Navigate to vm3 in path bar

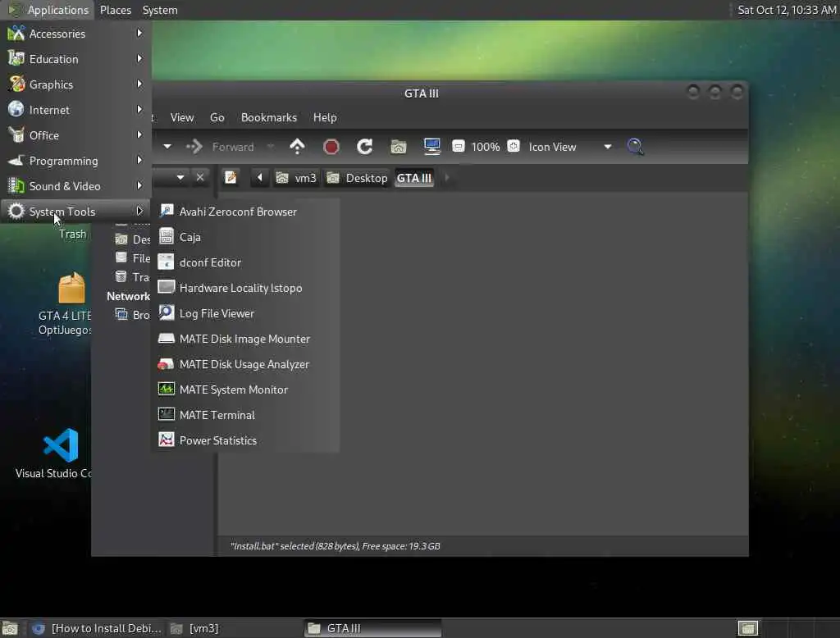tap(296, 178)
